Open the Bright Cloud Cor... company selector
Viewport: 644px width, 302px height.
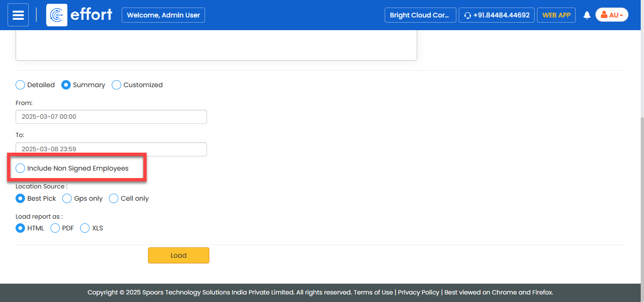pyautogui.click(x=420, y=15)
